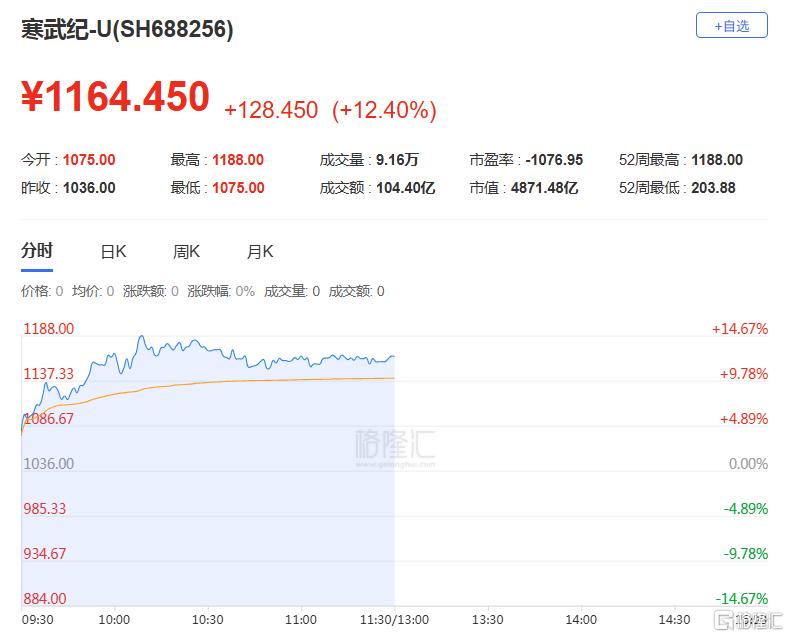Viewport: 789px width, 637px height.
Task: Click the 市盈率 value -1076.95
Action: tap(555, 160)
